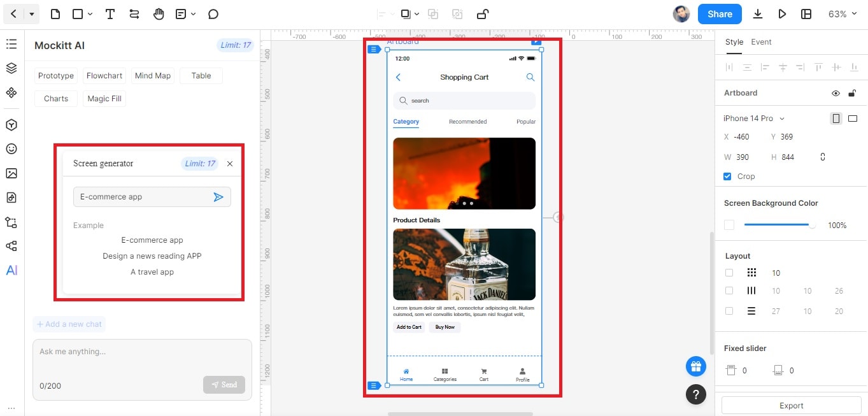The image size is (868, 416).
Task: Click the blue Share button
Action: pos(720,13)
